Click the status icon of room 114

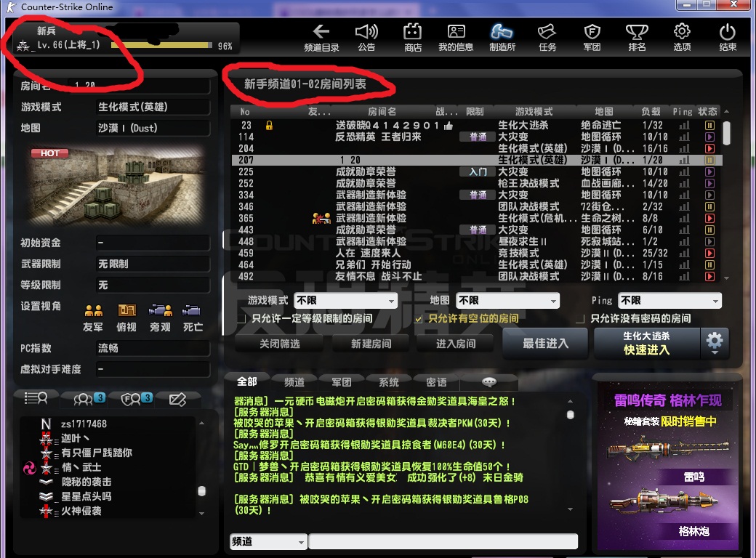tap(709, 137)
